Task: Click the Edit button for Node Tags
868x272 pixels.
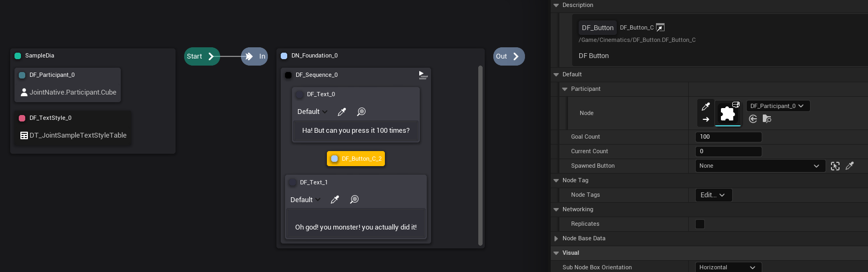Action: (x=712, y=195)
